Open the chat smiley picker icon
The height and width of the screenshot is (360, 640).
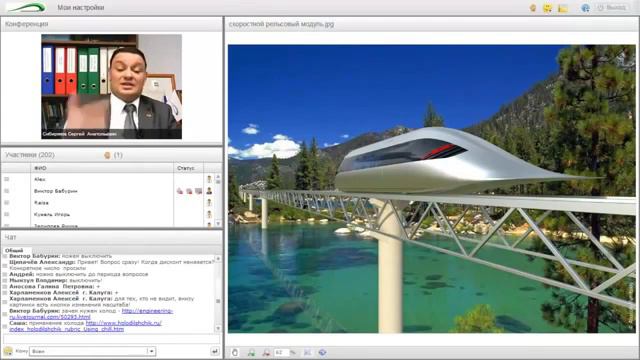coord(8,351)
